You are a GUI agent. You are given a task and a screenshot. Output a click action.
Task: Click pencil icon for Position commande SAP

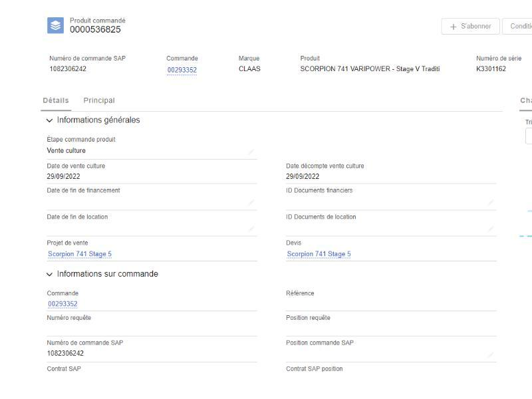pyautogui.click(x=491, y=354)
